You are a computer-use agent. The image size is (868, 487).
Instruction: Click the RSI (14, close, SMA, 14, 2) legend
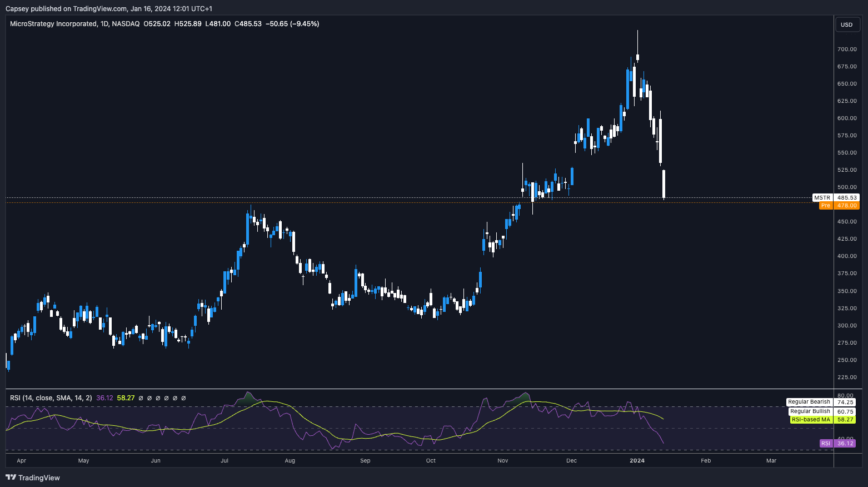[51, 398]
